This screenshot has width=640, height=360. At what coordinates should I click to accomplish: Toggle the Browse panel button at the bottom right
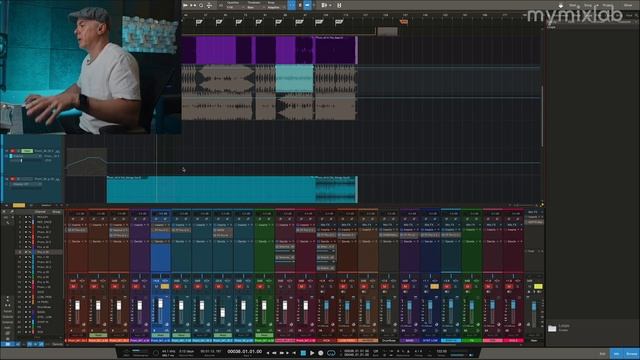click(631, 353)
